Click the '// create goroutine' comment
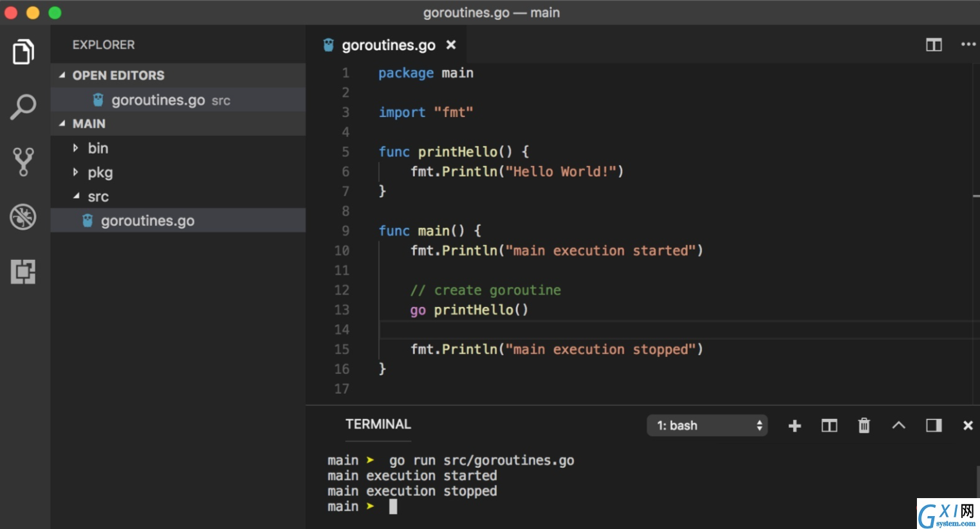This screenshot has width=980, height=529. point(486,290)
